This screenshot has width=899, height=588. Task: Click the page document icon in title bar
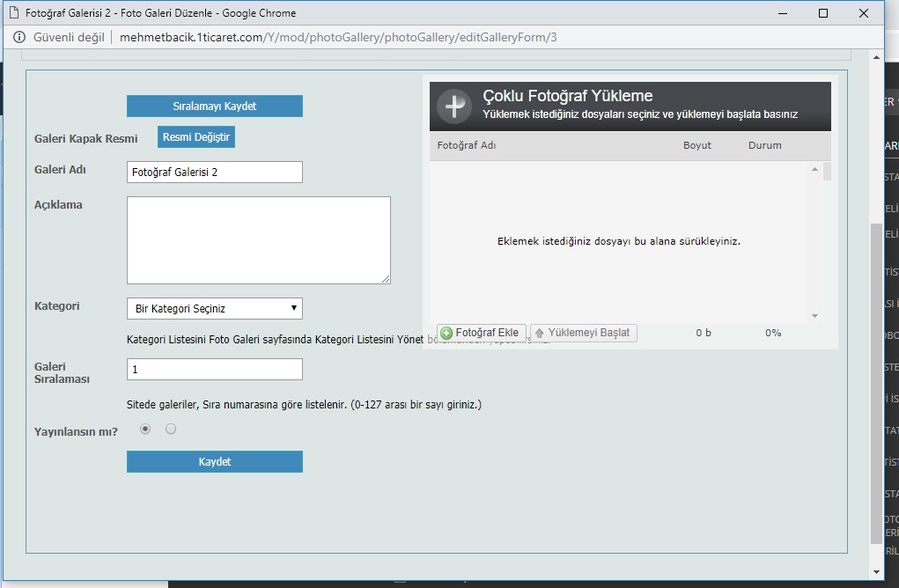(x=14, y=12)
